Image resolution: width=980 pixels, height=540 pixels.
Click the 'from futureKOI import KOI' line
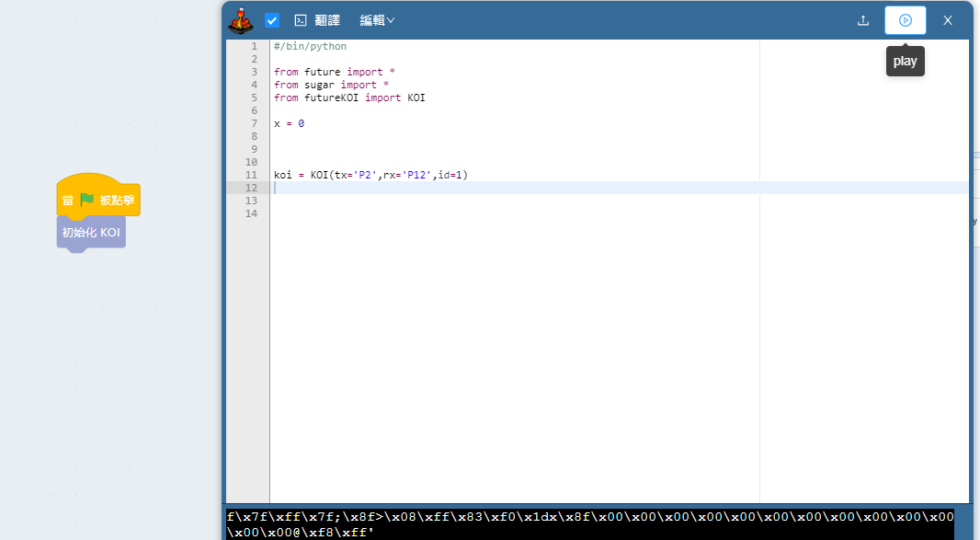349,98
